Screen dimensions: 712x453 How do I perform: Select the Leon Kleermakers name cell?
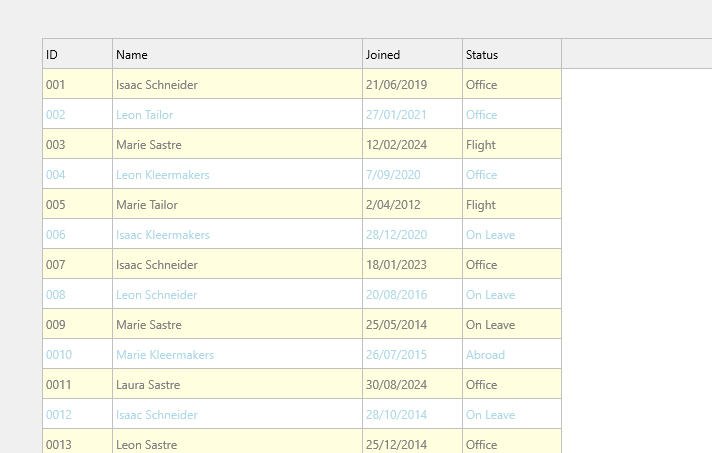pyautogui.click(x=237, y=174)
